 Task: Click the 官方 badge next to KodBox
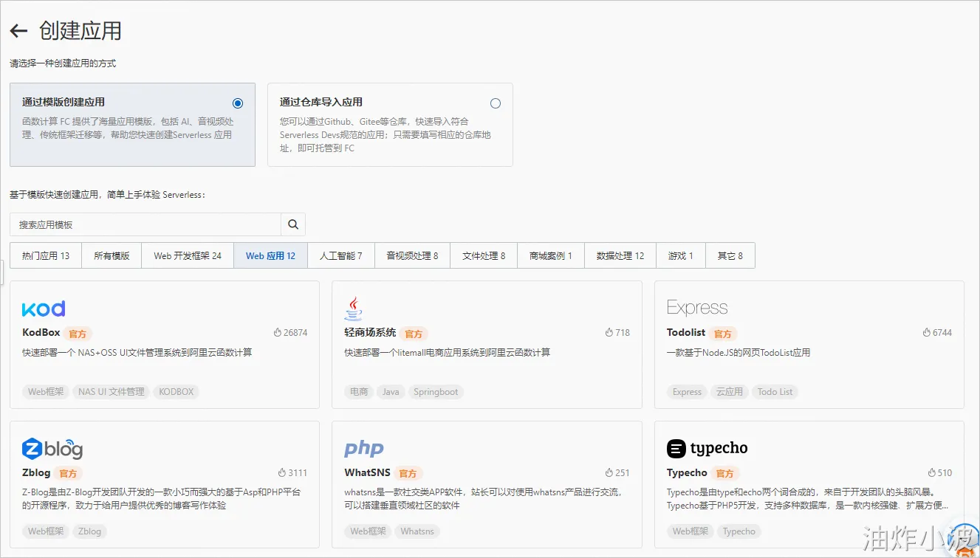(78, 334)
